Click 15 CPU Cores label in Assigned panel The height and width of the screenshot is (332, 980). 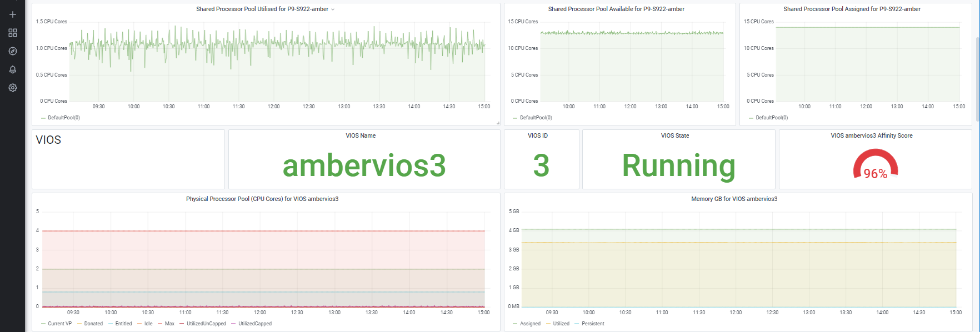(x=758, y=22)
